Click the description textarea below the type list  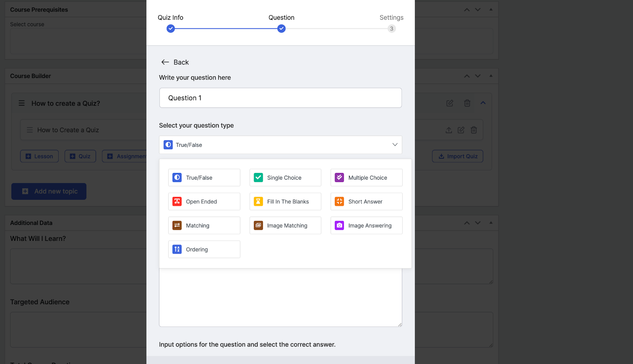280,298
